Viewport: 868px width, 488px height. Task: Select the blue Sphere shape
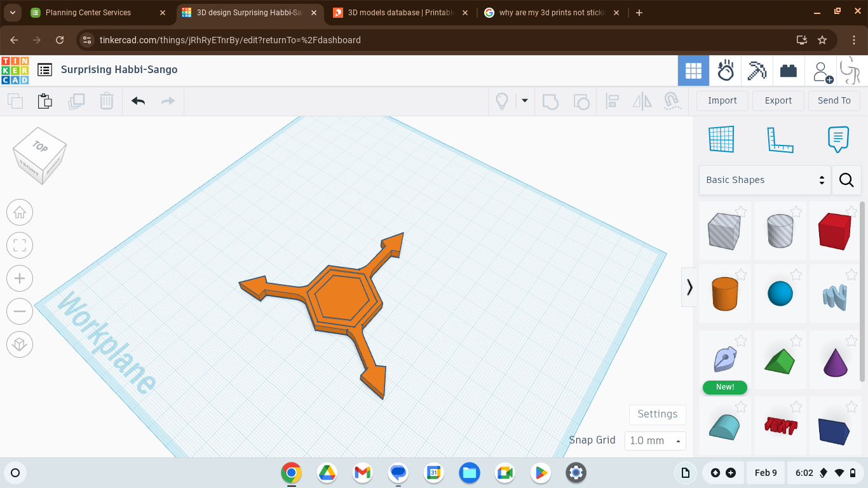tap(780, 294)
